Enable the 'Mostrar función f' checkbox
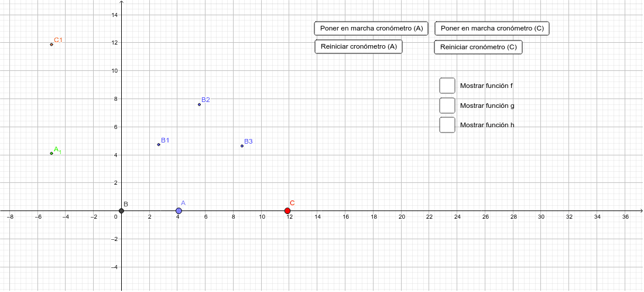The height and width of the screenshot is (292, 644). [x=447, y=86]
